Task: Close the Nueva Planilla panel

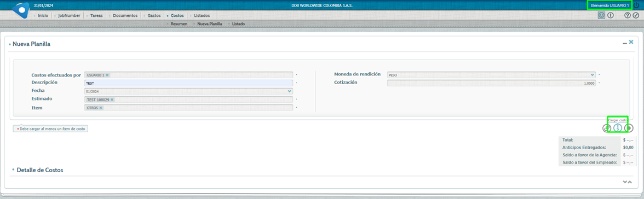Action: pyautogui.click(x=631, y=42)
